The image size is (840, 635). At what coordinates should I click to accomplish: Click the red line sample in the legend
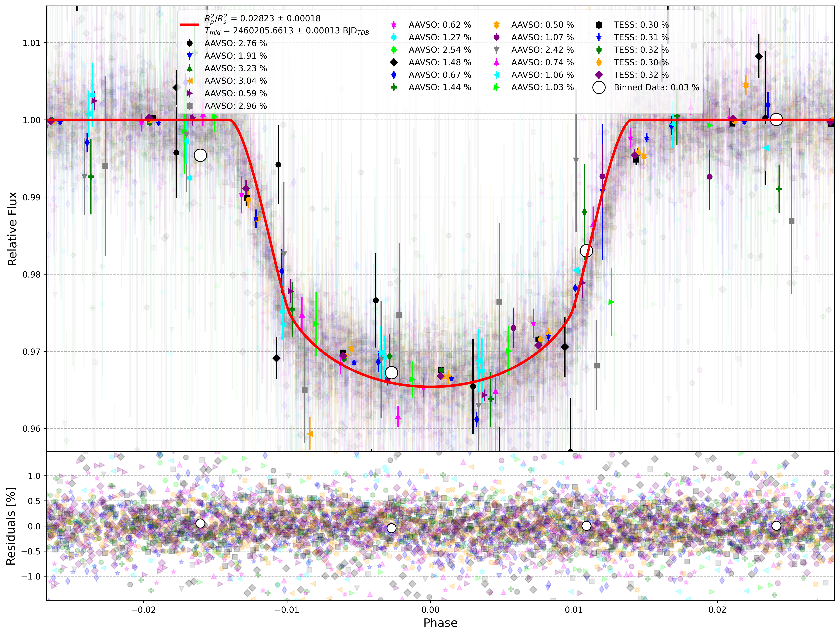(190, 25)
